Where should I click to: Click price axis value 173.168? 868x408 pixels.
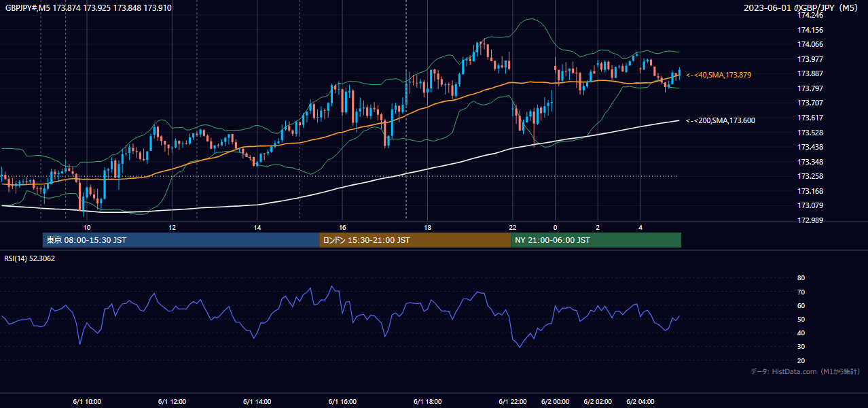tap(810, 191)
